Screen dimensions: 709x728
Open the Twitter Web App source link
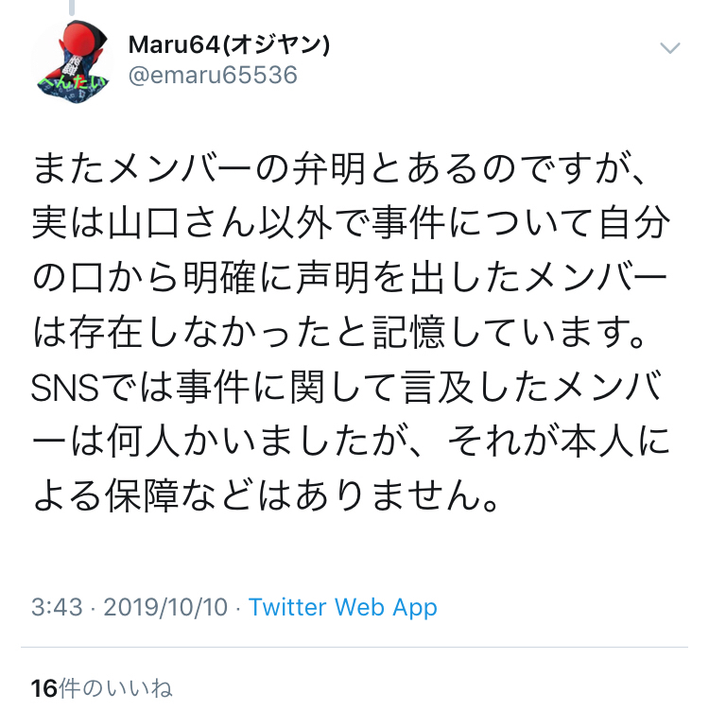342,607
